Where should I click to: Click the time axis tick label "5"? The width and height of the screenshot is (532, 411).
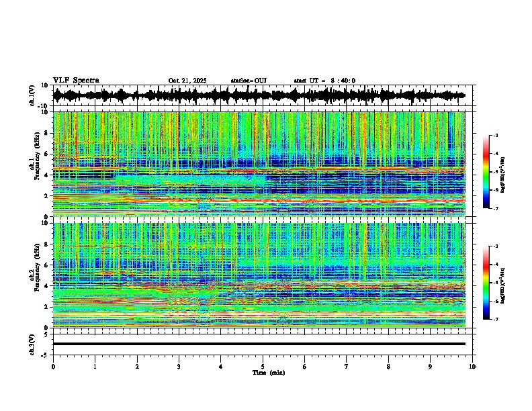click(263, 367)
